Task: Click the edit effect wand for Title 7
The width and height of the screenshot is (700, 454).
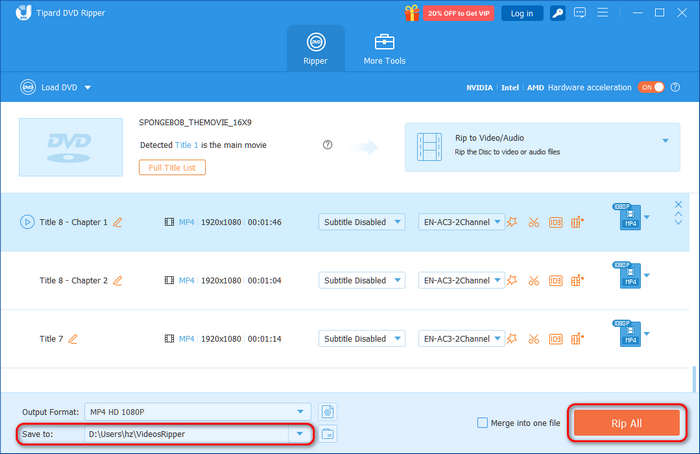Action: (x=512, y=339)
